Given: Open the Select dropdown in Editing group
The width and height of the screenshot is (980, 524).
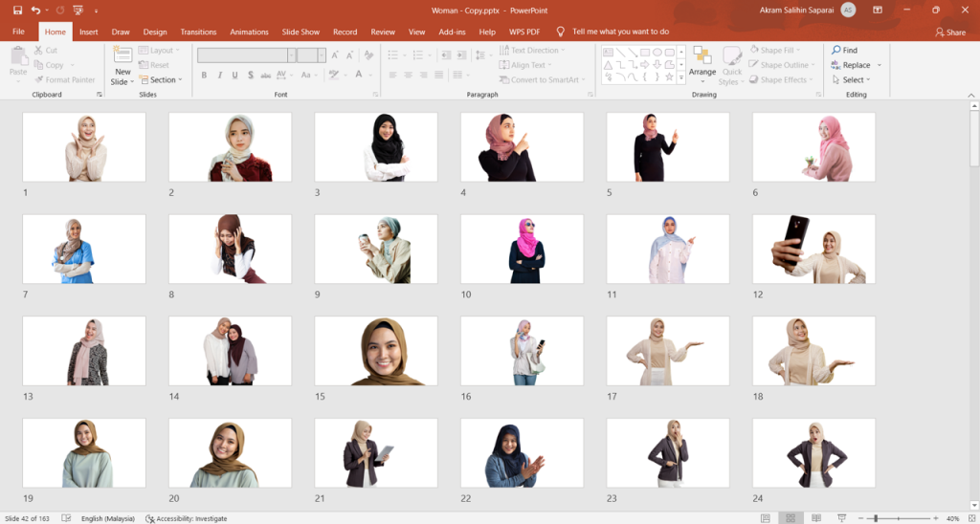Looking at the screenshot, I should click(x=853, y=80).
